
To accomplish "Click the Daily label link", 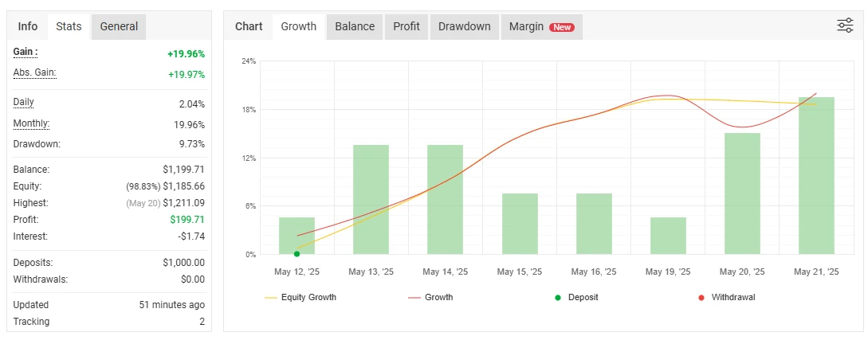I will [24, 102].
